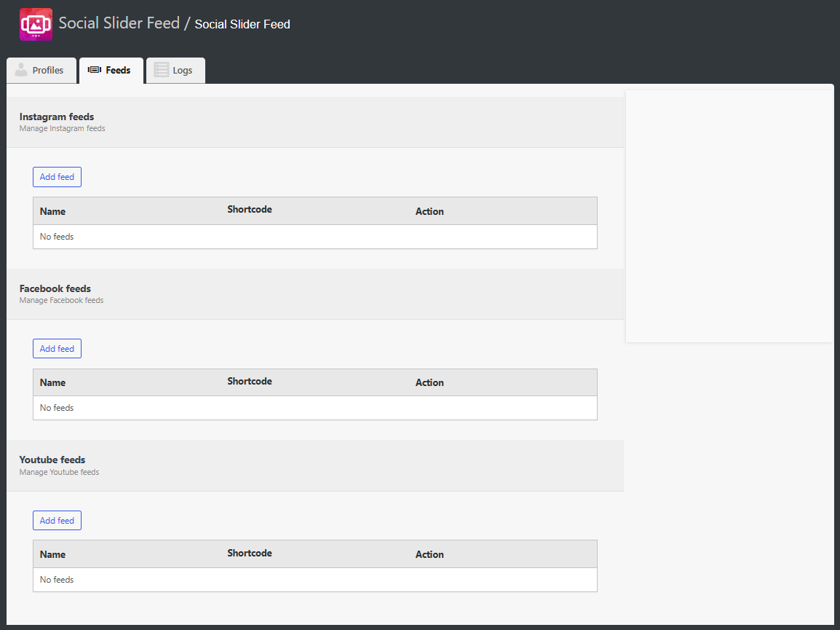Viewport: 840px width, 630px height.
Task: Click the Social Slider Feed logo icon
Action: coord(36,23)
